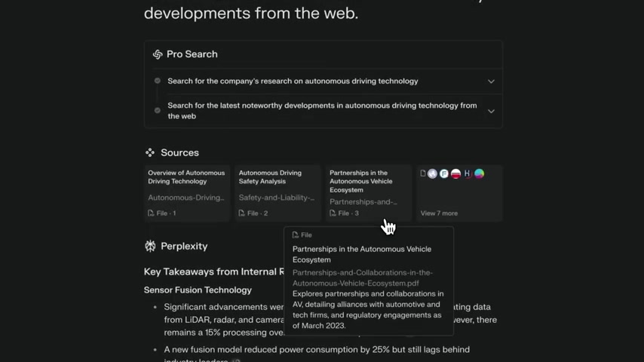Click the File 3 document icon
Viewport: 644px width, 362px height.
333,213
